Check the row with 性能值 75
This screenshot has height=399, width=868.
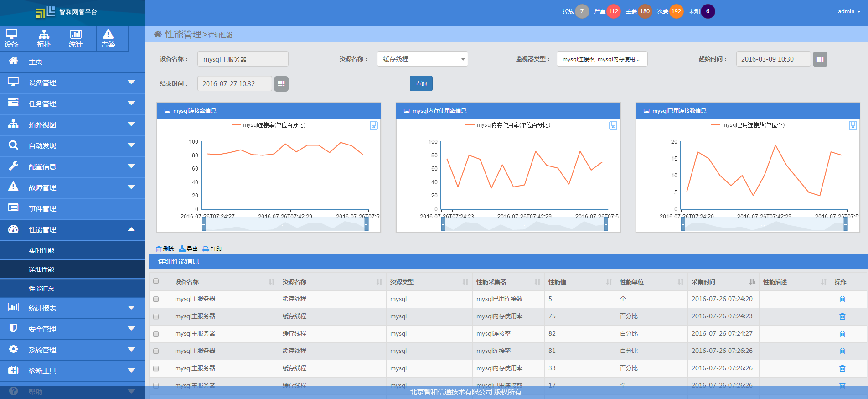(x=156, y=316)
